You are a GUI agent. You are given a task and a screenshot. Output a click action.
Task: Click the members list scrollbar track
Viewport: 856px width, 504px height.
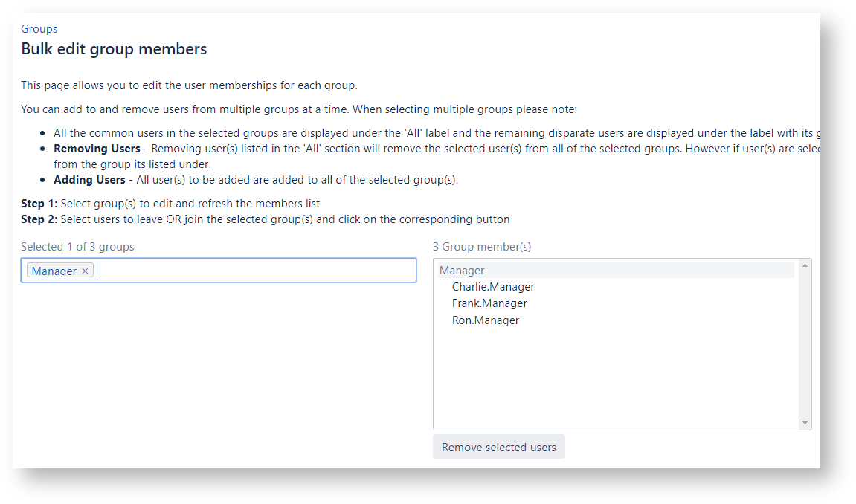(x=805, y=342)
